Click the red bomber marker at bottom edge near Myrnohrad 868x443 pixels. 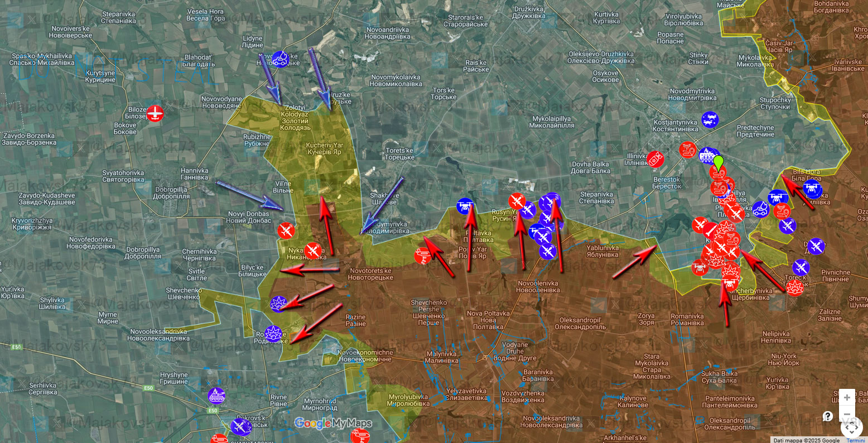coord(361,437)
